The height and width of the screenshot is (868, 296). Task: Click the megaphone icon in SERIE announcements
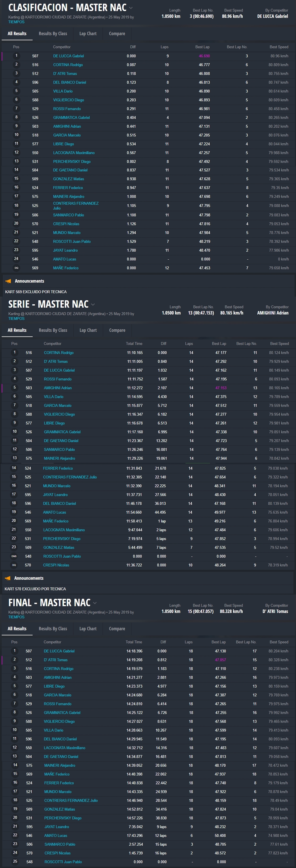pyautogui.click(x=8, y=578)
